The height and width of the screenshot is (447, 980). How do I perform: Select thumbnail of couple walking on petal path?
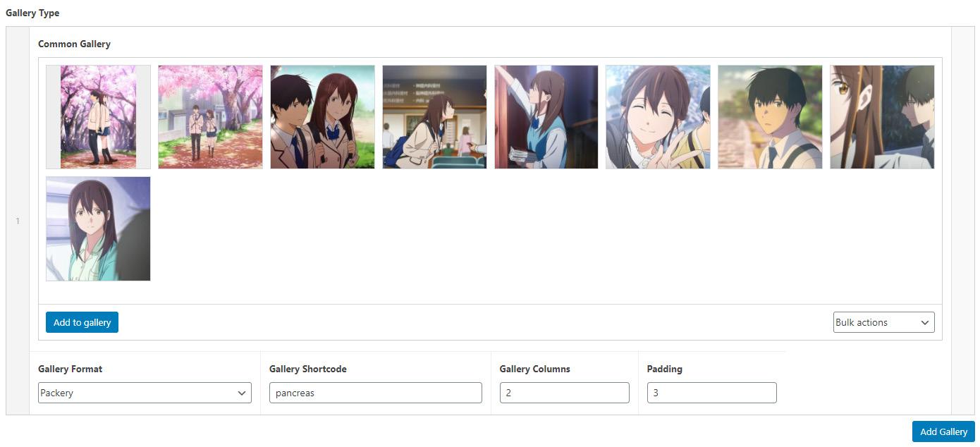point(210,117)
